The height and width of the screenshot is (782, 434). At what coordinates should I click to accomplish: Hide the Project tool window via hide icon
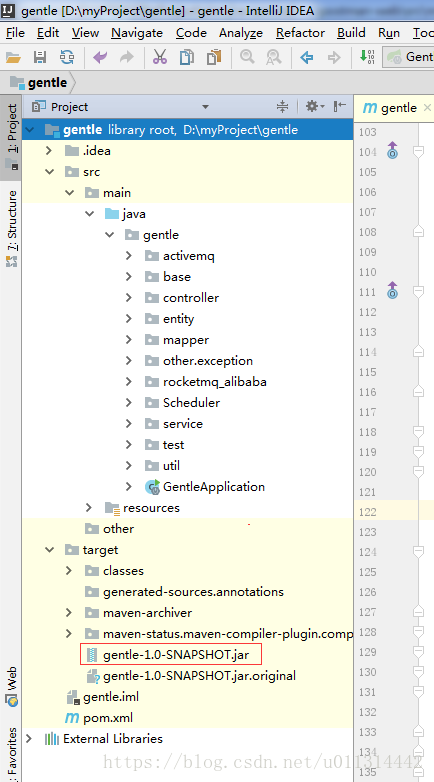340,106
